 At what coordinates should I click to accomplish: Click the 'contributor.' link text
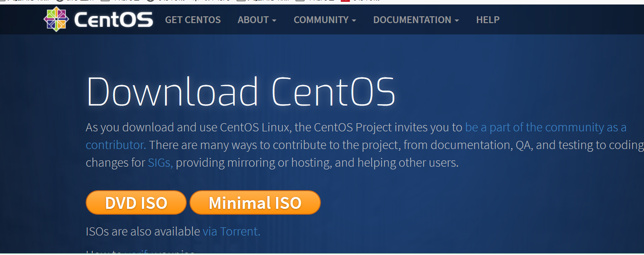click(116, 145)
